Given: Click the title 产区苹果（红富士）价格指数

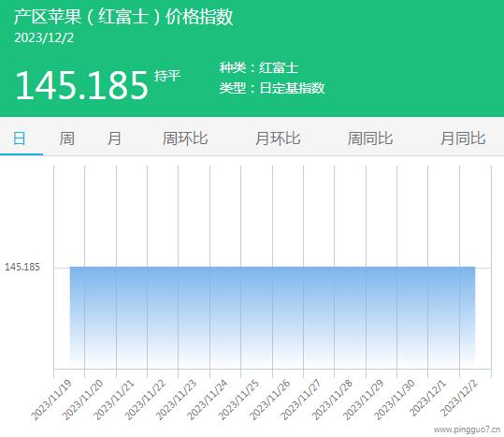Looking at the screenshot, I should [x=123, y=17].
